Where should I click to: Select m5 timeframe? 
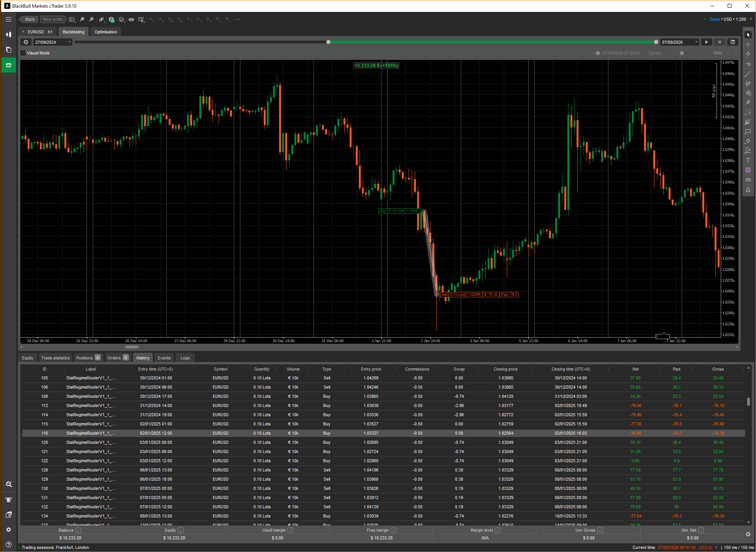[161, 19]
